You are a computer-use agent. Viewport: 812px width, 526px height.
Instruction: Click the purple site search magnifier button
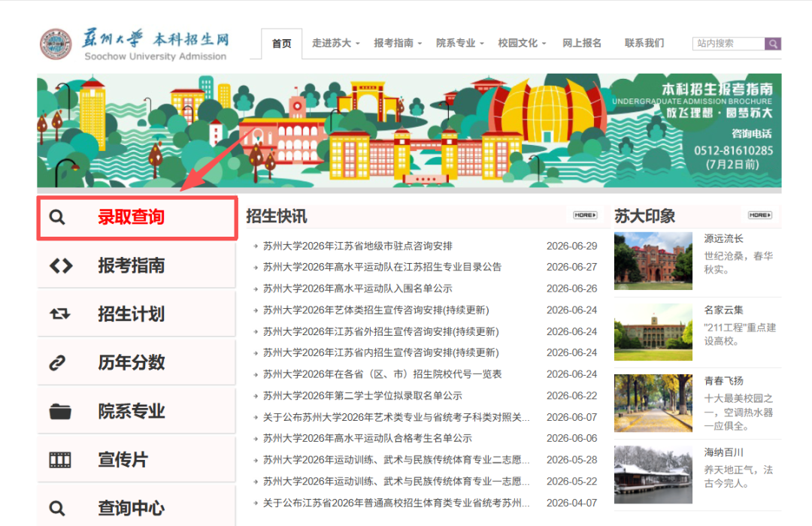773,44
